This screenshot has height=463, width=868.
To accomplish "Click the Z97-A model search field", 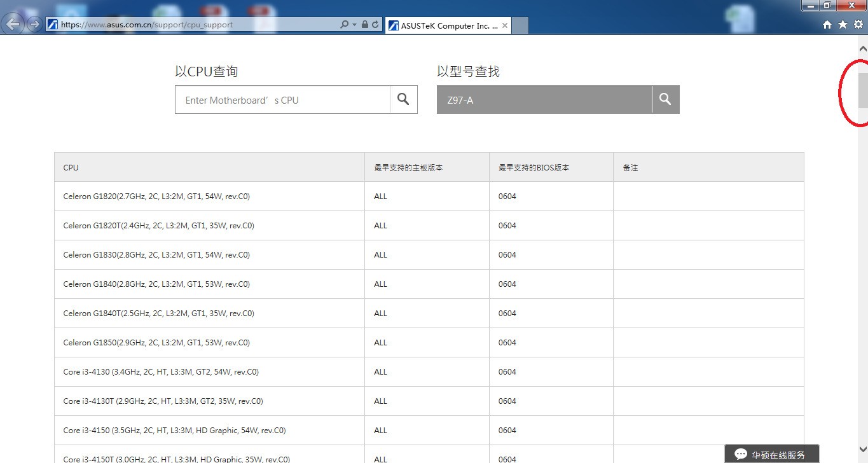I will (544, 100).
